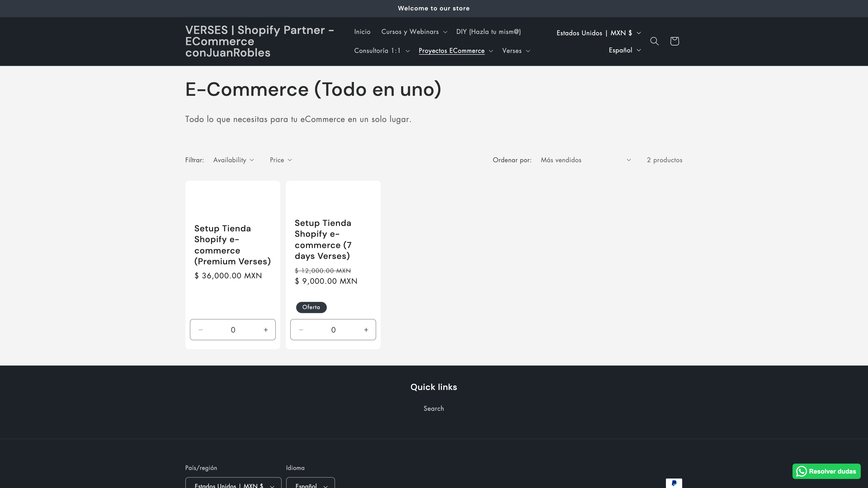Open the shopping cart icon

pyautogui.click(x=674, y=41)
